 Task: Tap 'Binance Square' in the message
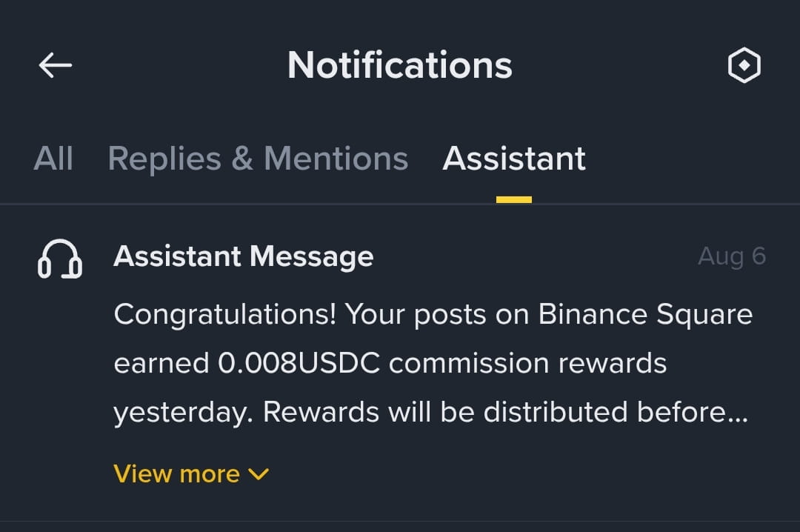tap(645, 314)
